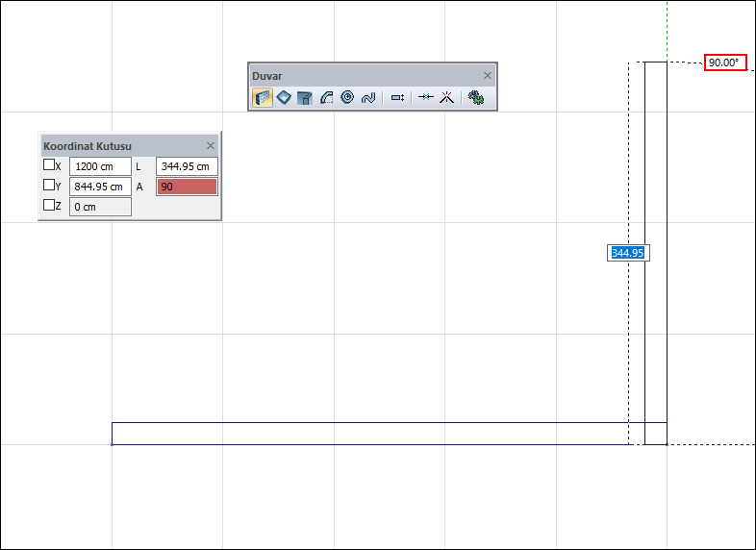Click the Y value field showing 844.95 cm
This screenshot has width=756, height=550.
pos(100,187)
